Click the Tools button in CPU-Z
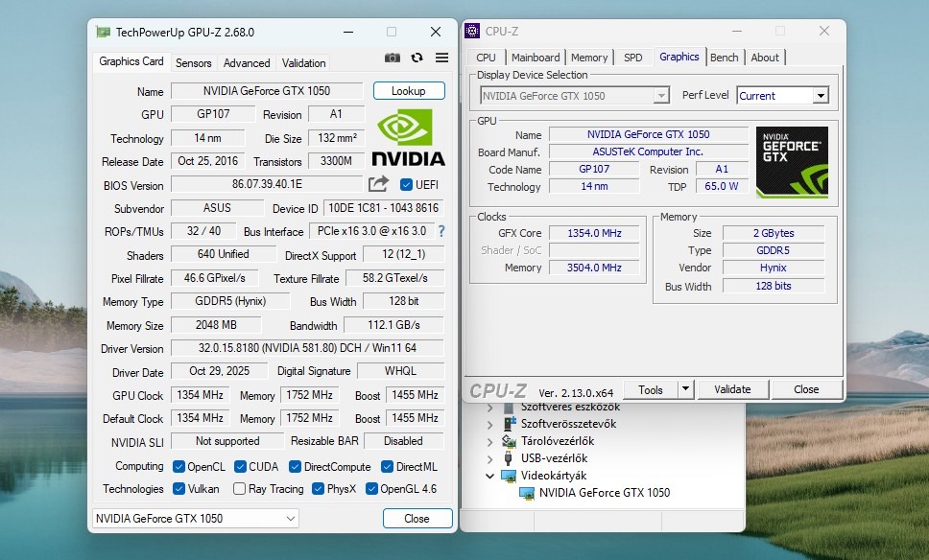This screenshot has width=929, height=560. point(651,389)
